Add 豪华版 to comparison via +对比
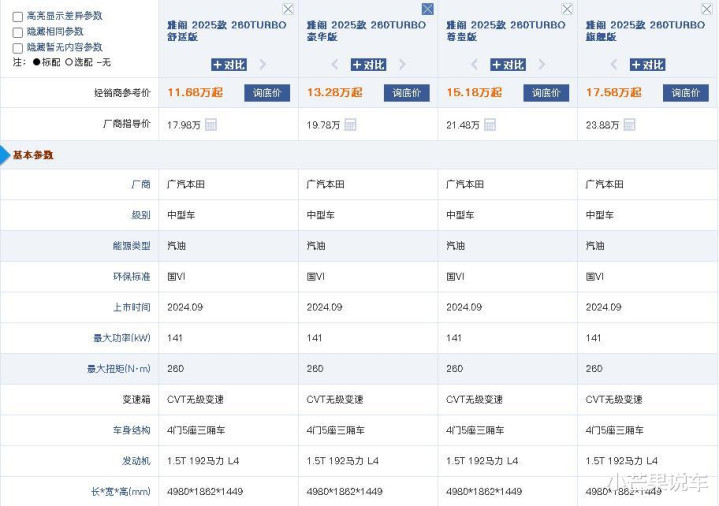Screen dimensions: 719x506 368,65
